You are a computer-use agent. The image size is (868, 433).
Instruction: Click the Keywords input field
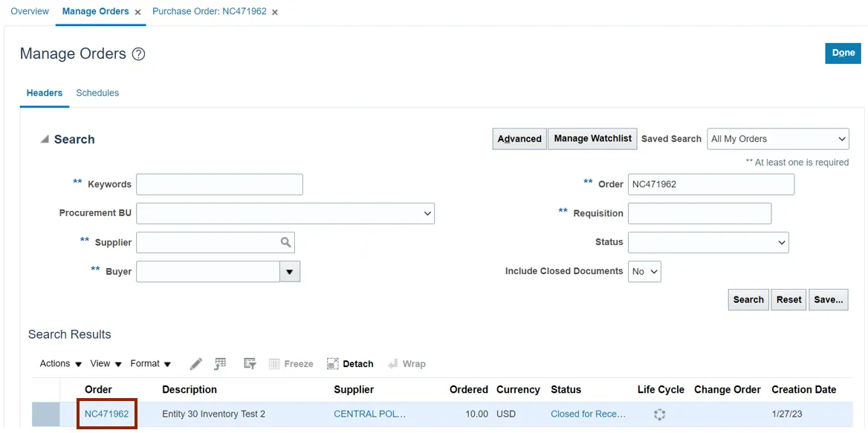pyautogui.click(x=219, y=184)
